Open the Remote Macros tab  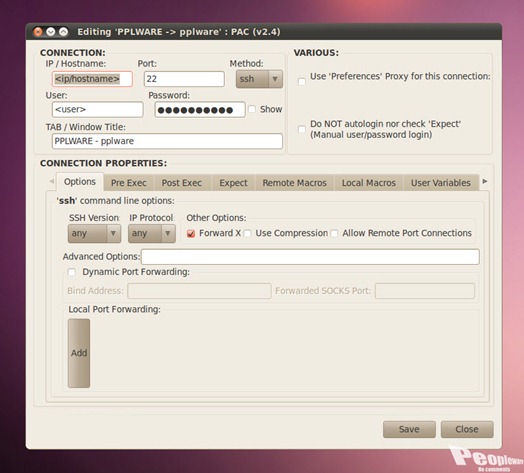pyautogui.click(x=294, y=183)
